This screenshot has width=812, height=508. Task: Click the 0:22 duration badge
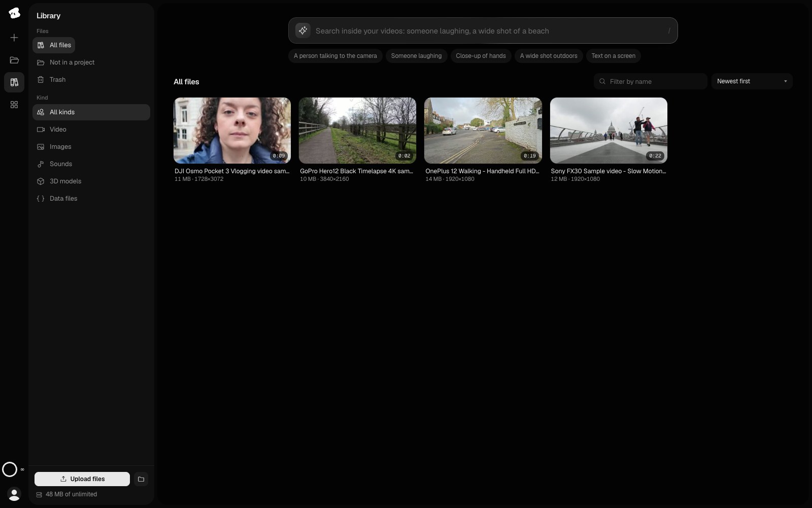655,156
